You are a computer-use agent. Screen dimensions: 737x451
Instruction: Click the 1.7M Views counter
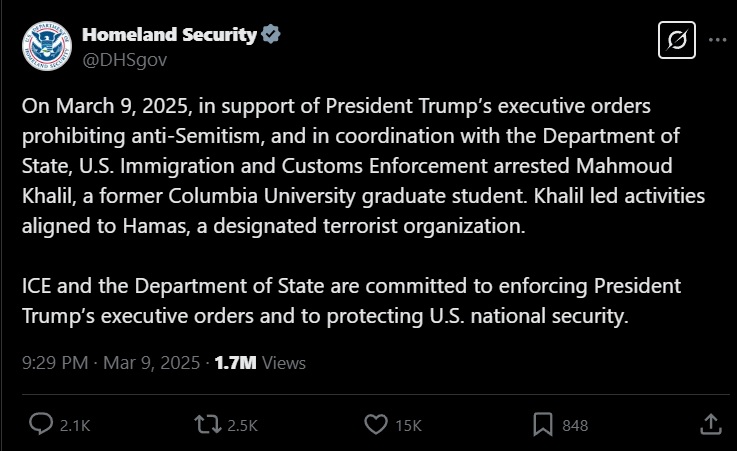click(x=260, y=363)
